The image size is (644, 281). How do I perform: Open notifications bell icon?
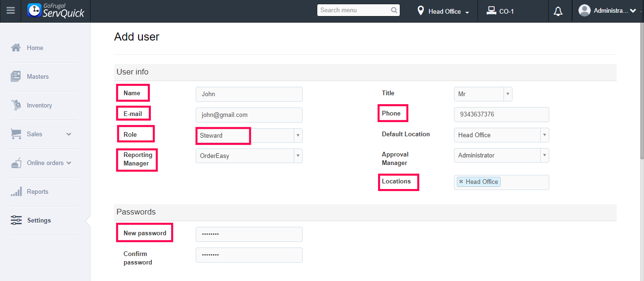pos(558,11)
